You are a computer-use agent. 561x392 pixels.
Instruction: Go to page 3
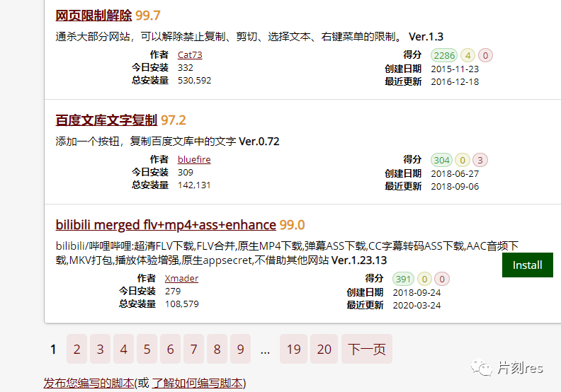pos(100,349)
